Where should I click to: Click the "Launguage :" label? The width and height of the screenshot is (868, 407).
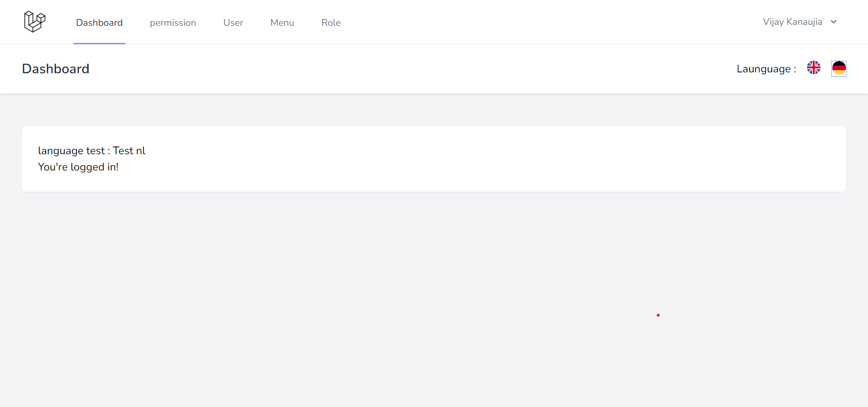point(766,69)
